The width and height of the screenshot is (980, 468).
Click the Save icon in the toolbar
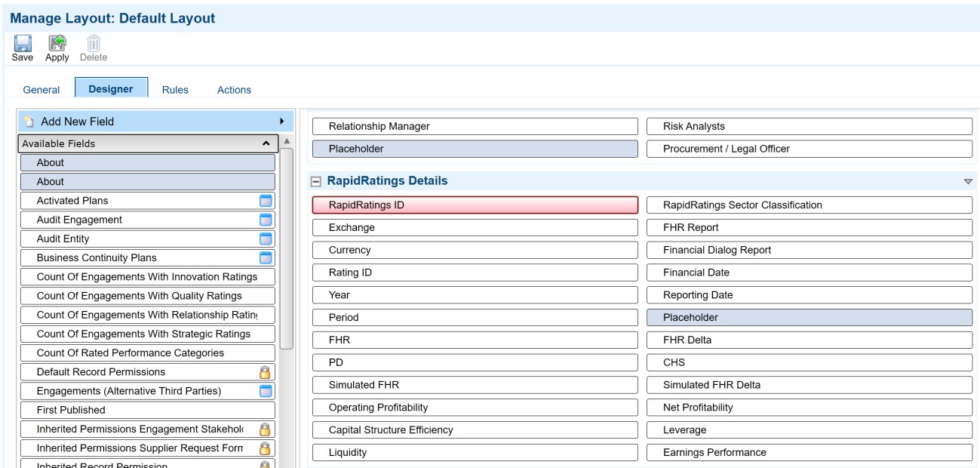coord(21,44)
